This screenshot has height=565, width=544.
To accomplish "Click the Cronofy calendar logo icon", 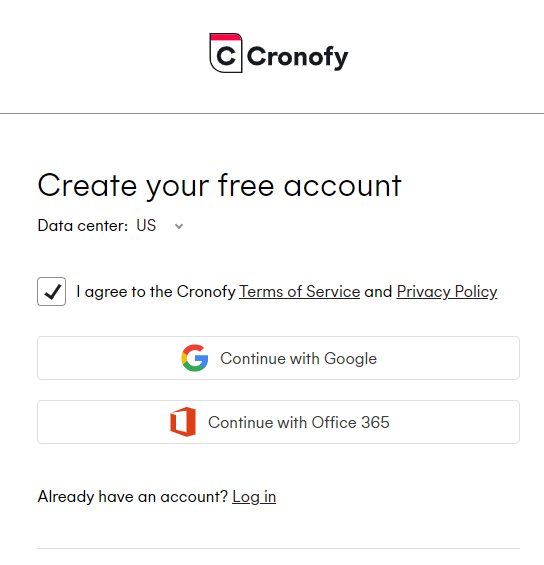I will (226, 53).
